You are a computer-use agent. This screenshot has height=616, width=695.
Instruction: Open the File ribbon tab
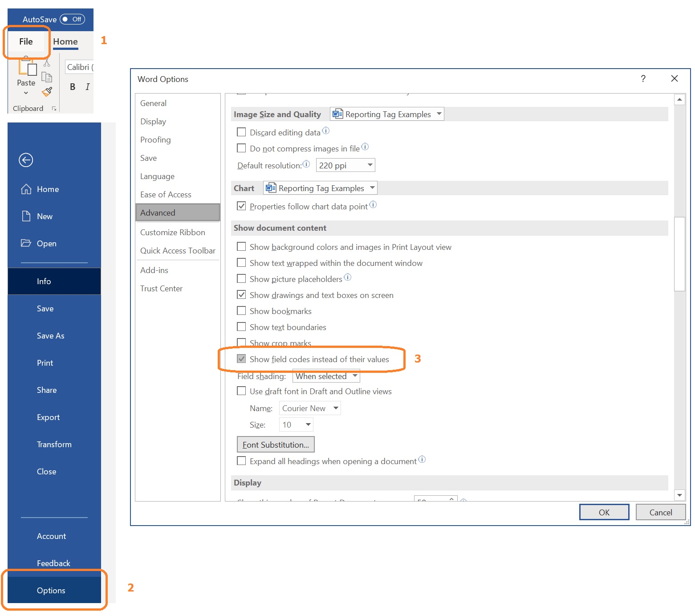click(x=26, y=41)
